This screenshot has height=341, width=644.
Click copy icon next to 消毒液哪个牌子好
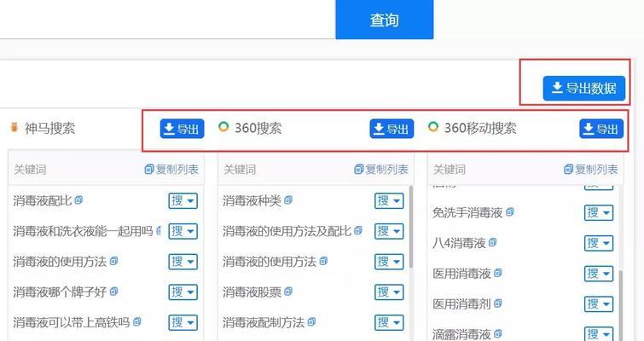click(113, 292)
